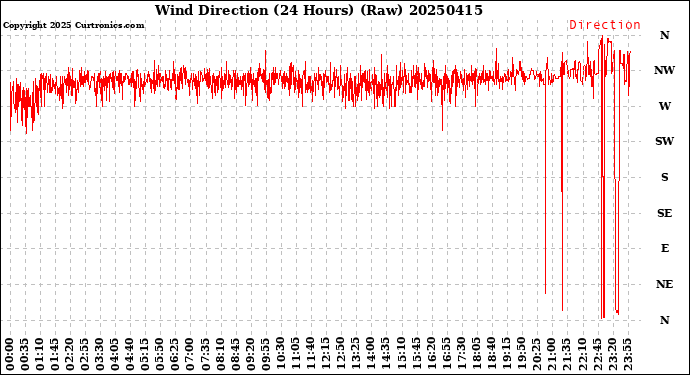Select the NE label on the direction axis

664,284
